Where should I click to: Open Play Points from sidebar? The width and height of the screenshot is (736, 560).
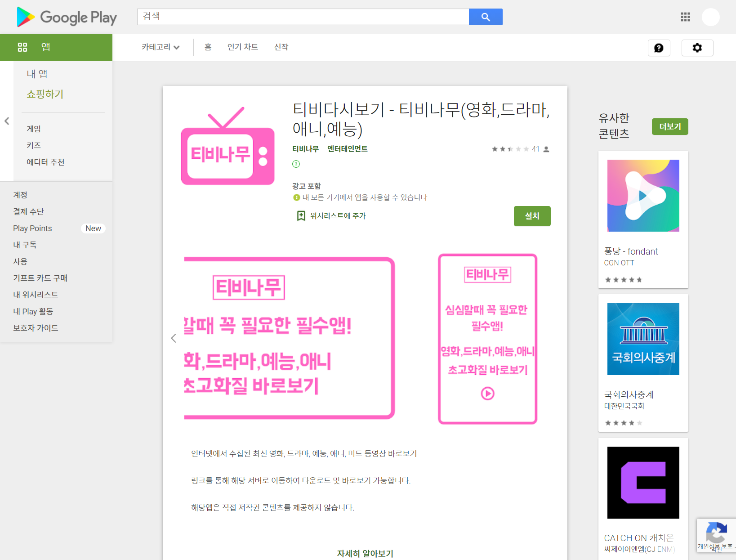pos(32,228)
